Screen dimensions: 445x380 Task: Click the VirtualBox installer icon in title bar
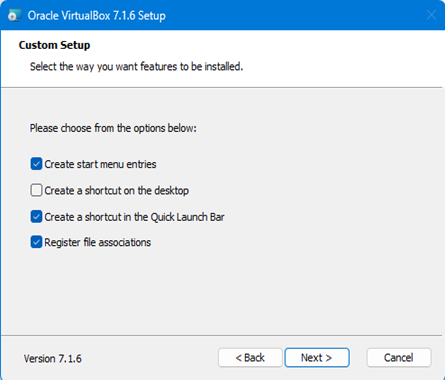(14, 15)
